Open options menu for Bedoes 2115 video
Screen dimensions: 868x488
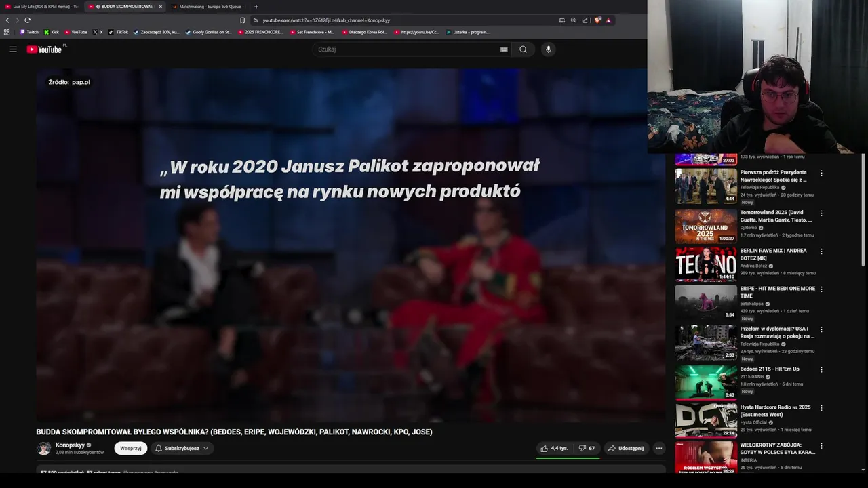tap(821, 370)
